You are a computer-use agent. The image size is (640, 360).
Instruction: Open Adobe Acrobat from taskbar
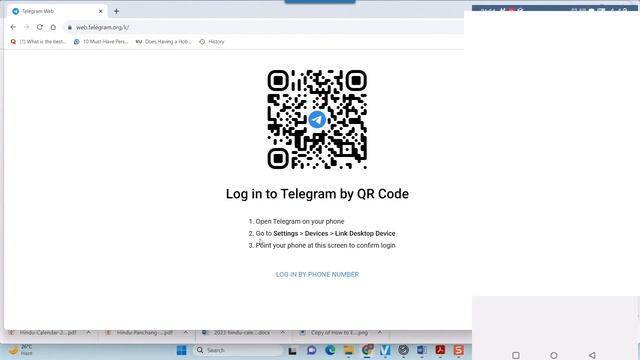click(440, 350)
